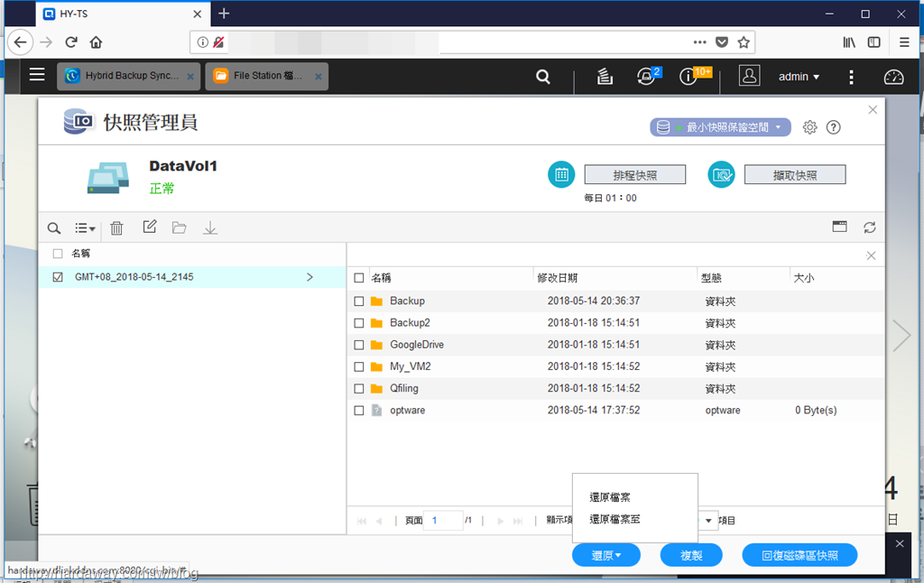The width and height of the screenshot is (924, 583).
Task: Click the user profile avatar icon
Action: click(749, 76)
